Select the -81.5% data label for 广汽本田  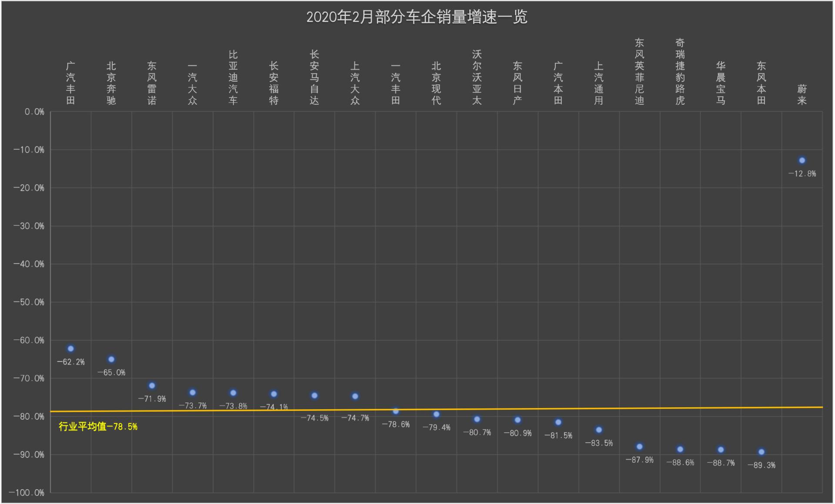click(558, 435)
